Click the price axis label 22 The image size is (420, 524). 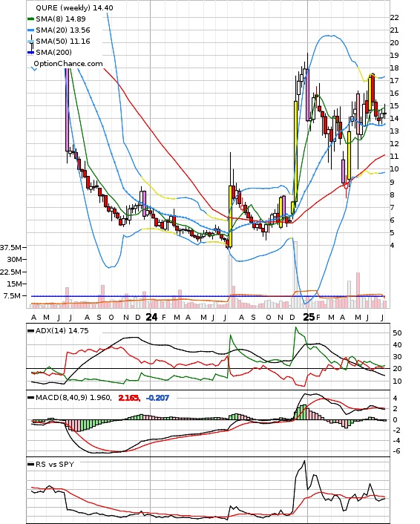pyautogui.click(x=394, y=17)
